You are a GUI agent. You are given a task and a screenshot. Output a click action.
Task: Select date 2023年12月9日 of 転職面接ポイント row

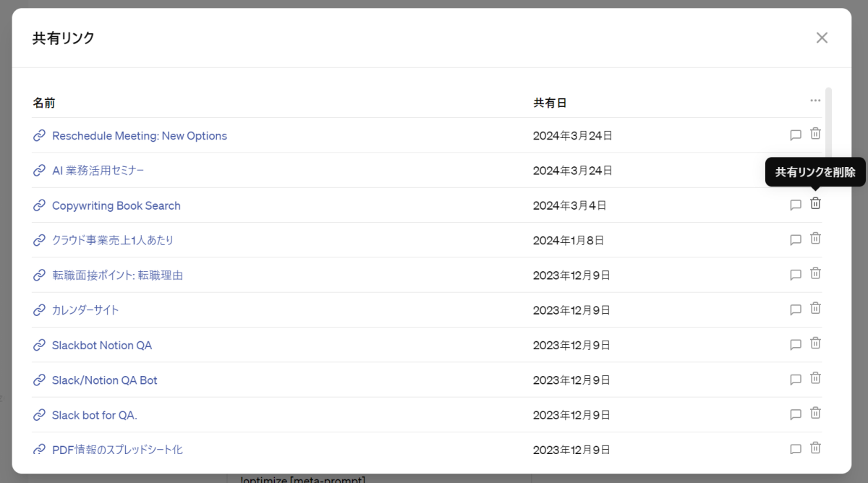click(x=571, y=275)
